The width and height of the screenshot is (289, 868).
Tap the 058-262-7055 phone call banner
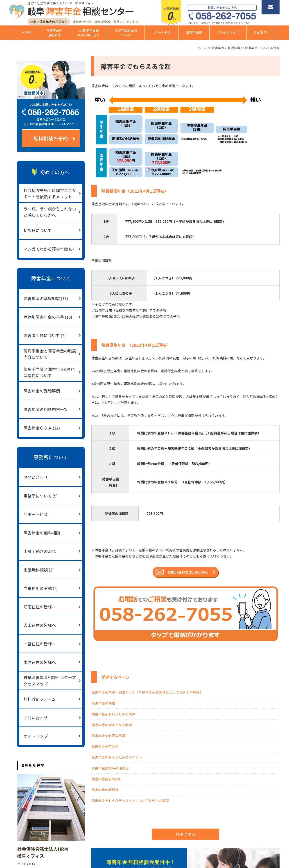pos(185,613)
